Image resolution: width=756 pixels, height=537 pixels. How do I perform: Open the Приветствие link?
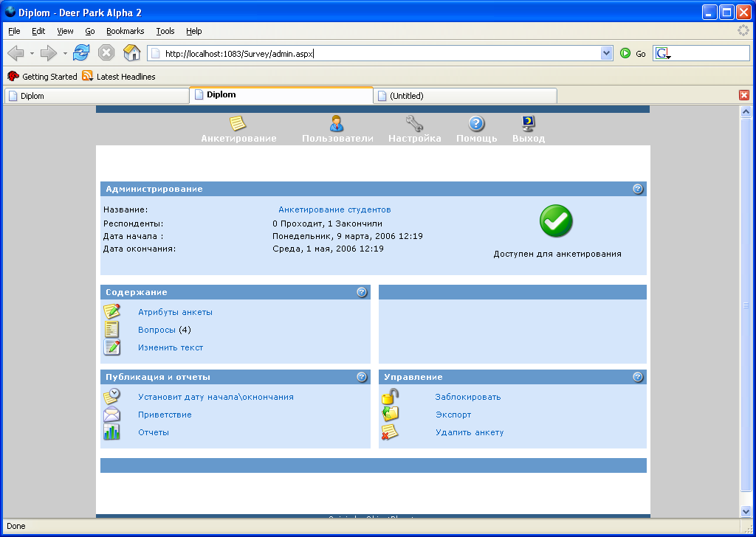165,415
